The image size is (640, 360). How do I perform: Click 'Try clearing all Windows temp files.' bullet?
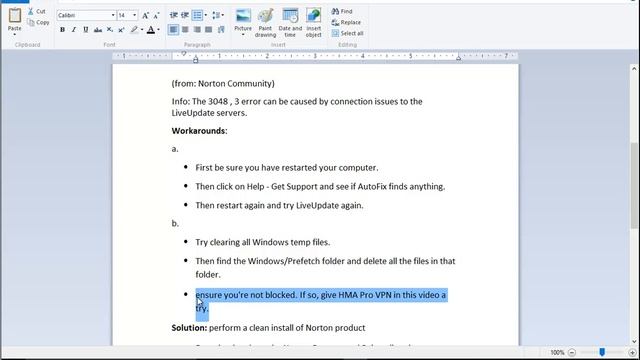(x=262, y=242)
